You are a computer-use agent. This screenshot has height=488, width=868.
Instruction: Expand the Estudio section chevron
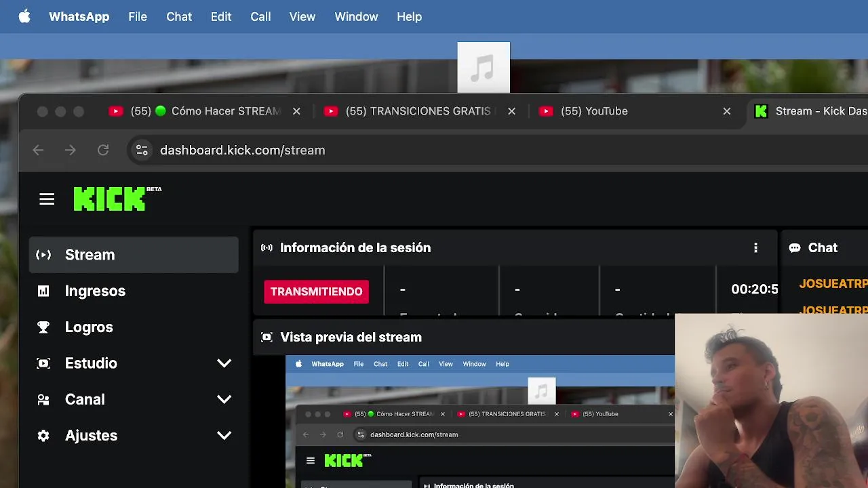pyautogui.click(x=224, y=363)
